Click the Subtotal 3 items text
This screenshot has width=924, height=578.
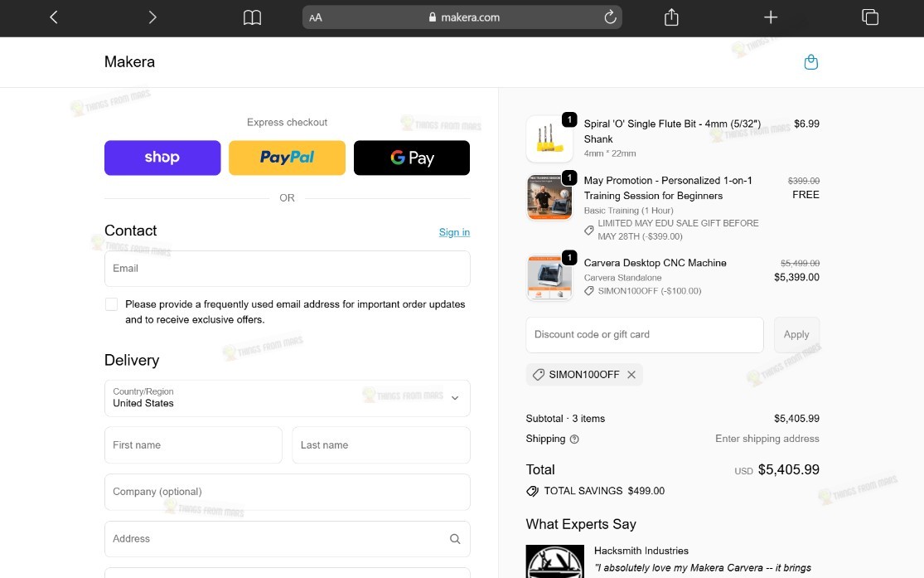(565, 418)
